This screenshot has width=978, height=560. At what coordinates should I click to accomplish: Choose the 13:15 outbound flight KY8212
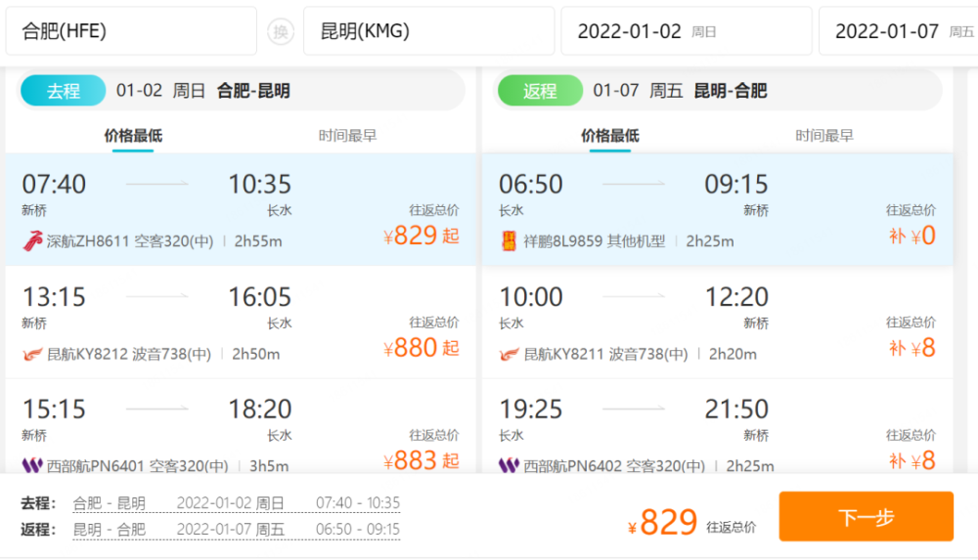click(240, 323)
